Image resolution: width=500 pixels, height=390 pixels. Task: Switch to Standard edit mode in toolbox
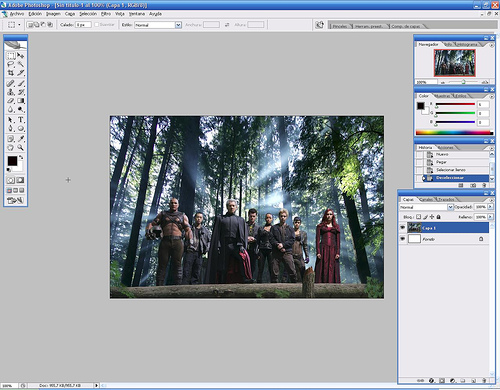pyautogui.click(x=11, y=180)
